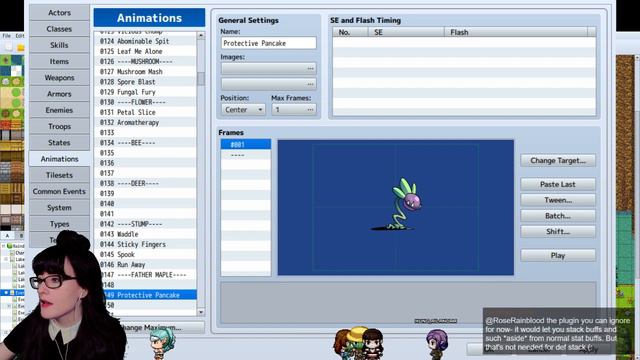Click the Paste Last button
640x360 pixels.
click(558, 184)
